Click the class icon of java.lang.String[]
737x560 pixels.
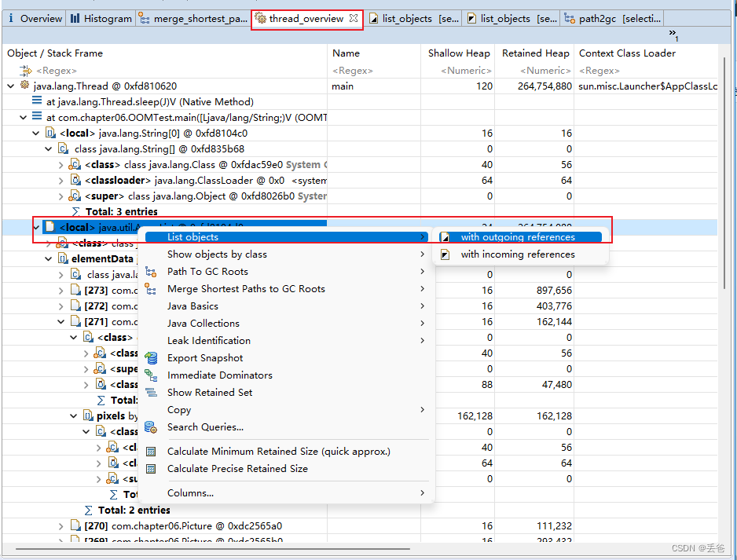(63, 148)
